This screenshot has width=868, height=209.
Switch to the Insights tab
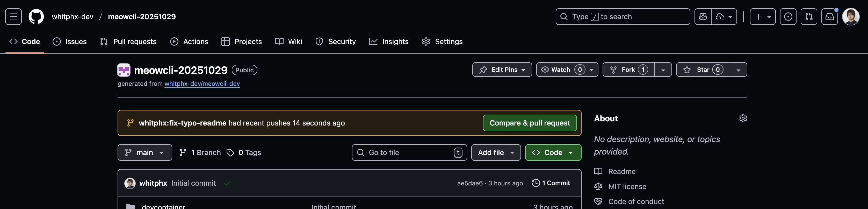click(389, 41)
